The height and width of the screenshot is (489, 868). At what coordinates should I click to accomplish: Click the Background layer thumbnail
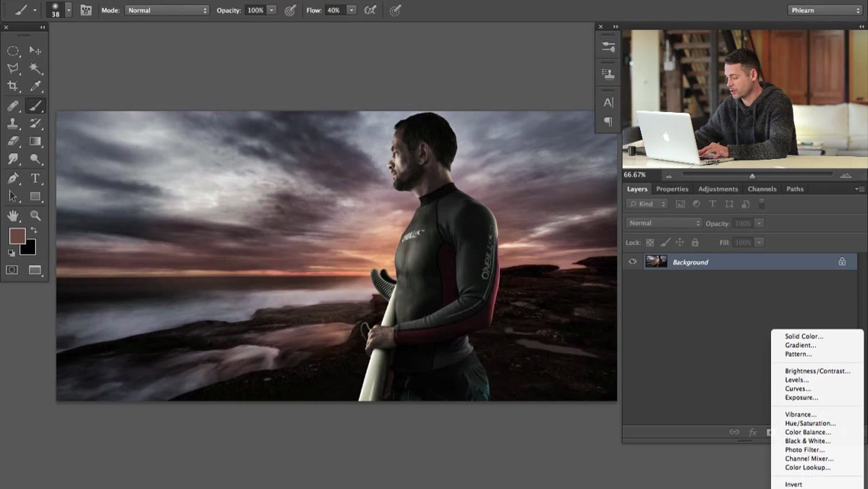point(656,262)
